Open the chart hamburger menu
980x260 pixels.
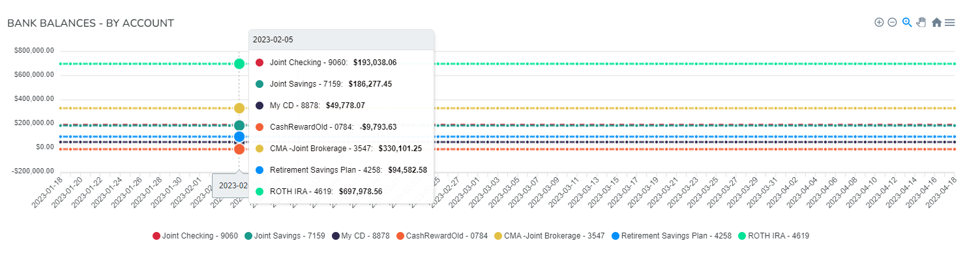(x=950, y=22)
